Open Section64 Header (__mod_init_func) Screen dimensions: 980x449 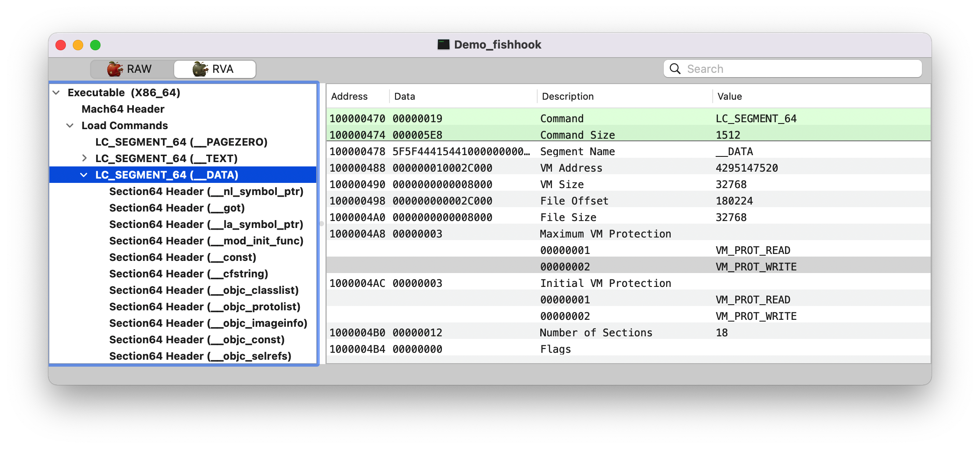206,241
